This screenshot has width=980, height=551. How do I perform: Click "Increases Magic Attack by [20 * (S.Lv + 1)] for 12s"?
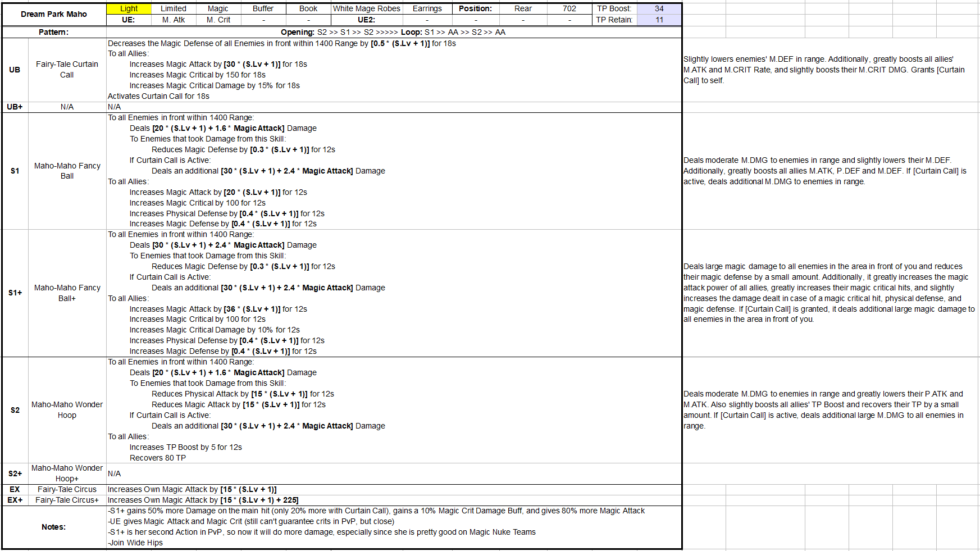coord(218,192)
